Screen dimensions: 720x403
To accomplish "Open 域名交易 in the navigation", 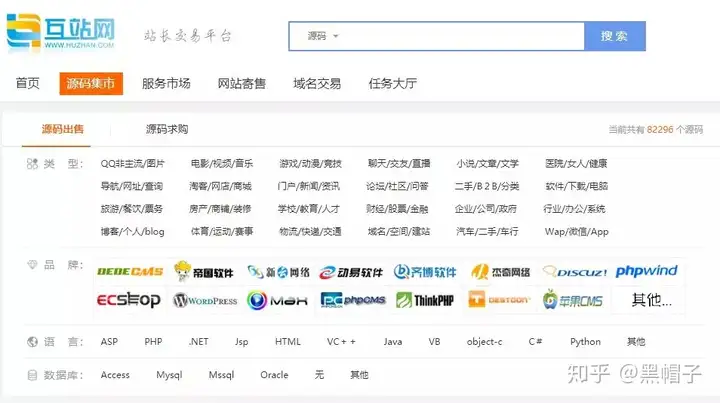I will (317, 84).
